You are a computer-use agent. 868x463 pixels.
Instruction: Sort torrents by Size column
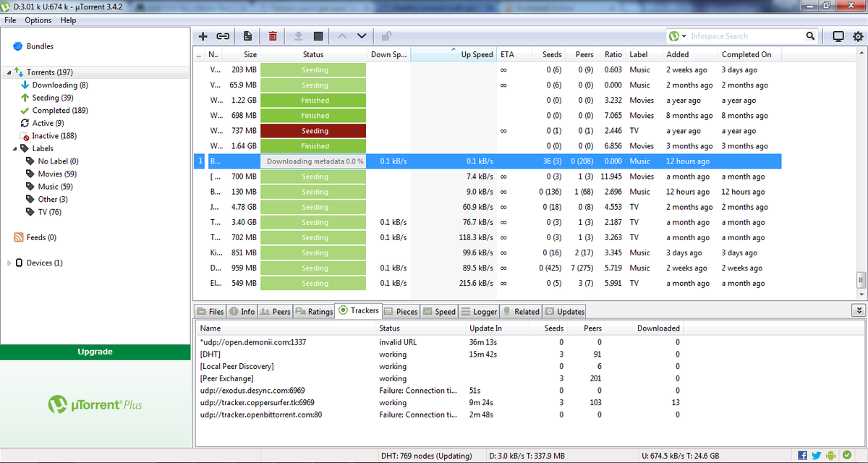(x=242, y=54)
